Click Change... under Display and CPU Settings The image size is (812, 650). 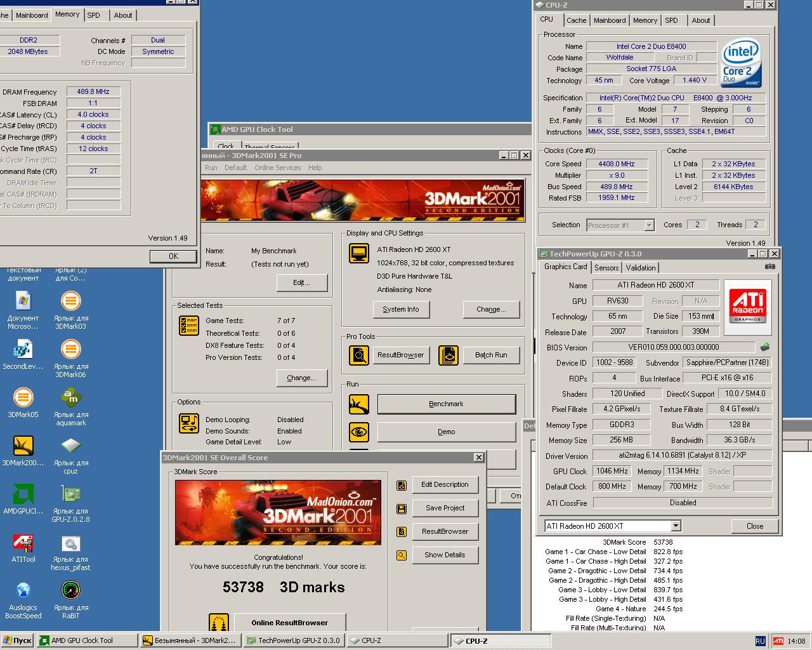coord(492,309)
